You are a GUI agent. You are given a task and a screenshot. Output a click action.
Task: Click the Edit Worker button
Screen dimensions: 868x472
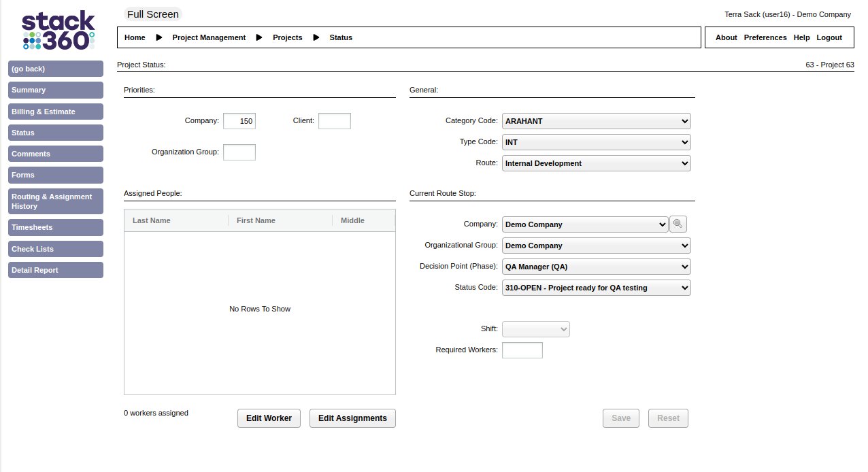coord(269,418)
